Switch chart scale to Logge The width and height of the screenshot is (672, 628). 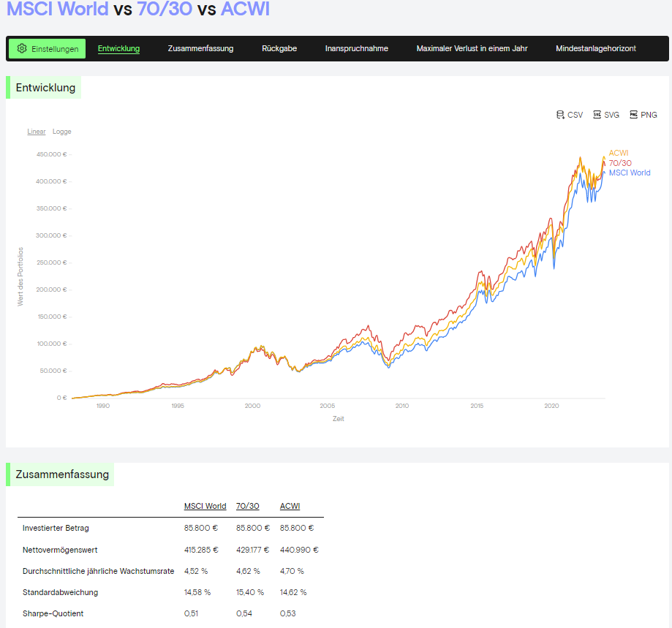click(x=61, y=132)
